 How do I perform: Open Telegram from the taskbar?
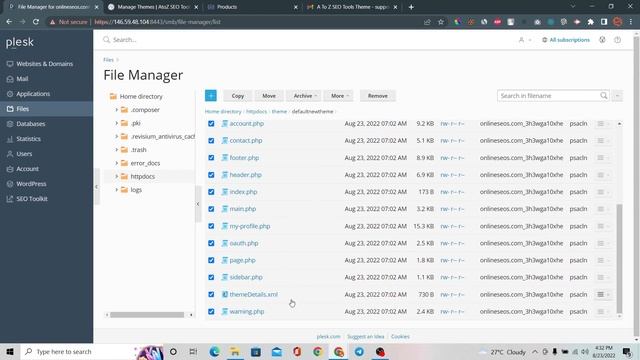pos(359,351)
